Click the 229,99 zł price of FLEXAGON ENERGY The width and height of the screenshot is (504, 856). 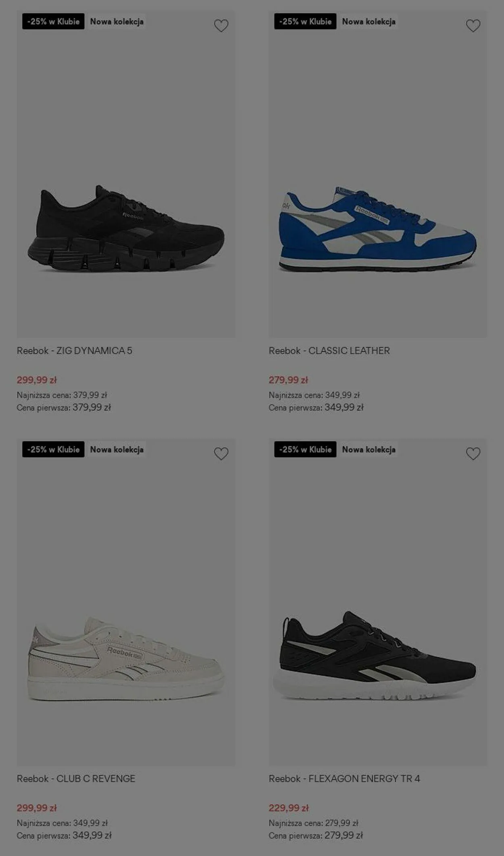tap(289, 808)
